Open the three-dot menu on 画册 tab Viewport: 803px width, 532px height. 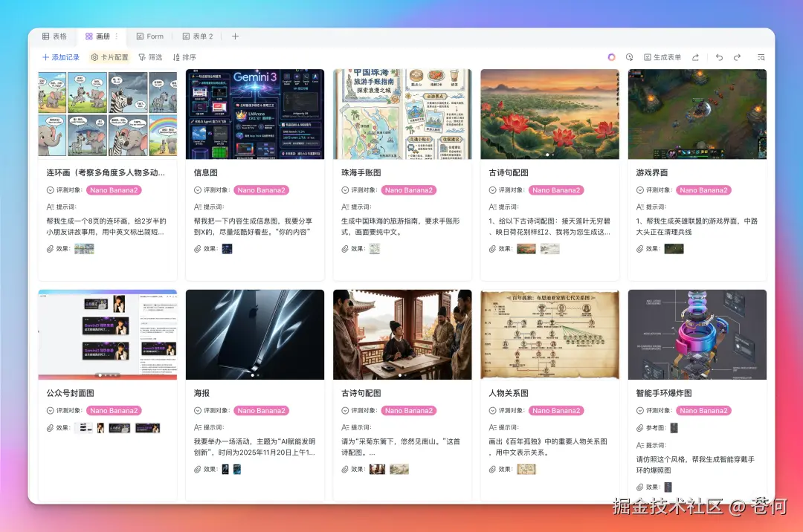pos(117,36)
